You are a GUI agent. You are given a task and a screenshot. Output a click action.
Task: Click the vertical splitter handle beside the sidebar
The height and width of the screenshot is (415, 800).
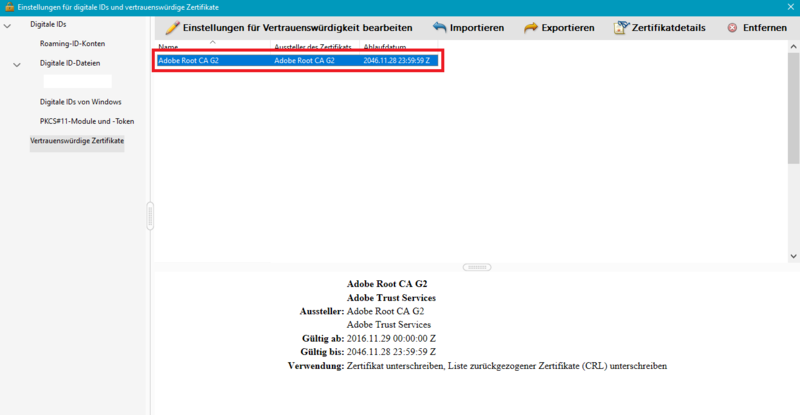click(150, 216)
